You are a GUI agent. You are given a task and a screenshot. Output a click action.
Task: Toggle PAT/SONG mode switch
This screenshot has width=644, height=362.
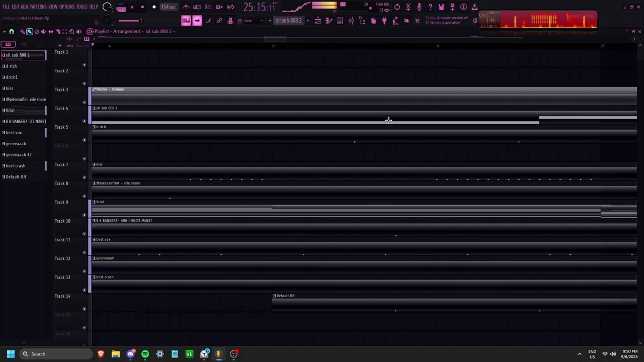click(121, 7)
